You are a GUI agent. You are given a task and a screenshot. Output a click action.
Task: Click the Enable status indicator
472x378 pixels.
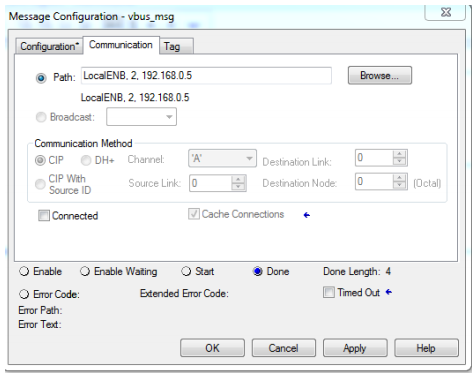point(24,271)
